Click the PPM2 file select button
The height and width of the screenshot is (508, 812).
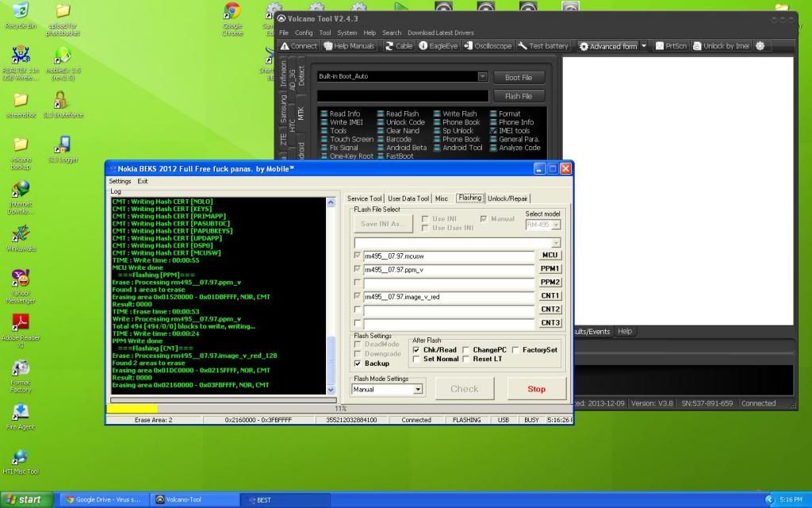(550, 282)
